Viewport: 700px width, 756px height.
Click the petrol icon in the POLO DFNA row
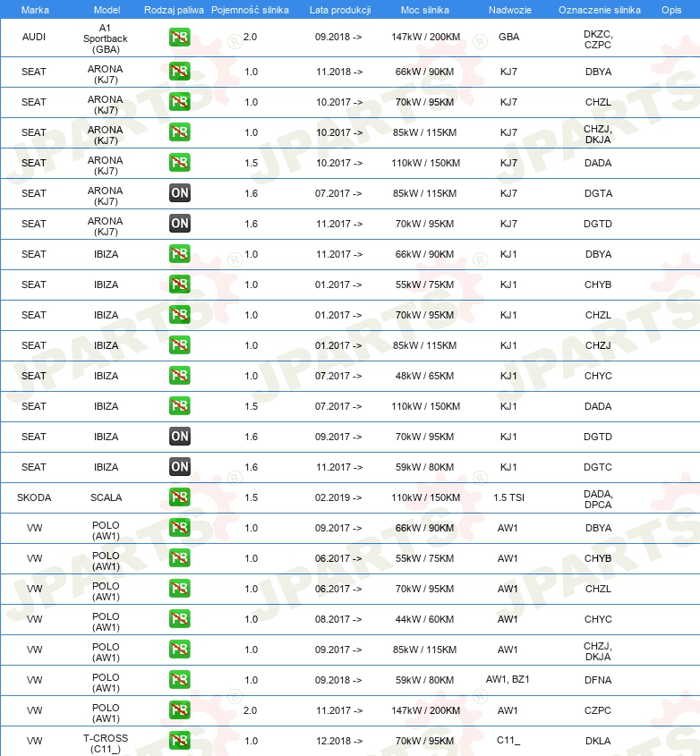179,679
